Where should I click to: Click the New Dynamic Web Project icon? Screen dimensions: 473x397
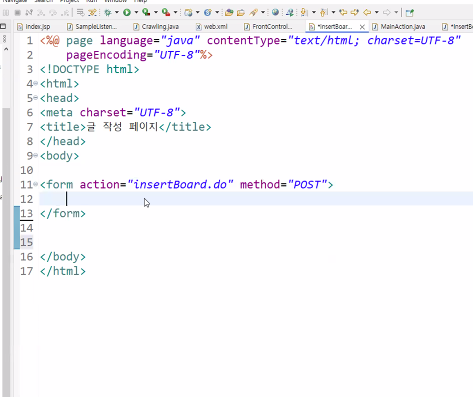pyautogui.click(x=188, y=13)
